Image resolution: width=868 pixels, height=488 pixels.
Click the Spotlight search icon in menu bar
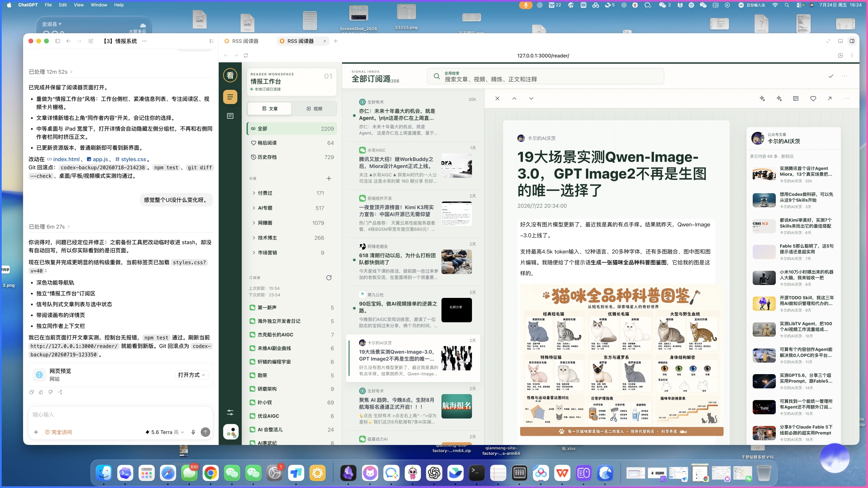(787, 5)
